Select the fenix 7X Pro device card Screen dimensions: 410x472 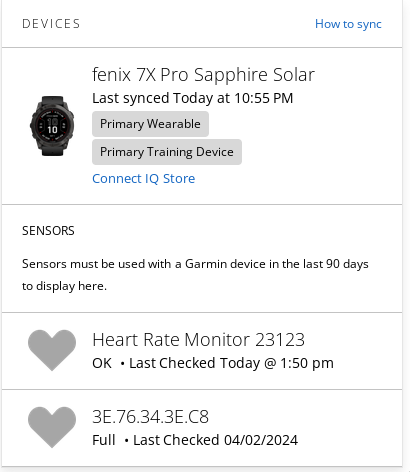(x=202, y=126)
